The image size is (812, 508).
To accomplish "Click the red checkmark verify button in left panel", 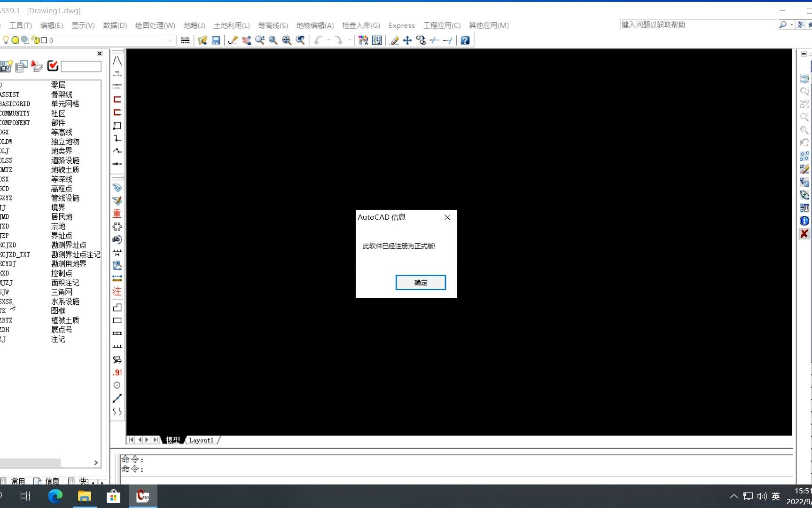I will click(52, 66).
